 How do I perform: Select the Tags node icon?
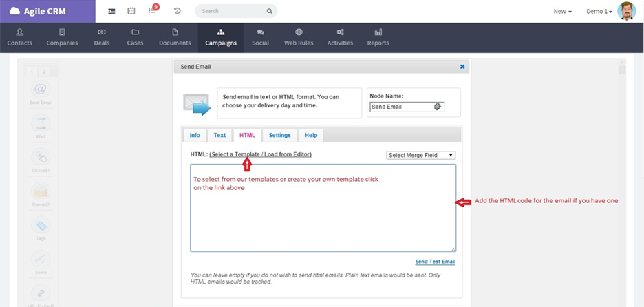tap(41, 225)
